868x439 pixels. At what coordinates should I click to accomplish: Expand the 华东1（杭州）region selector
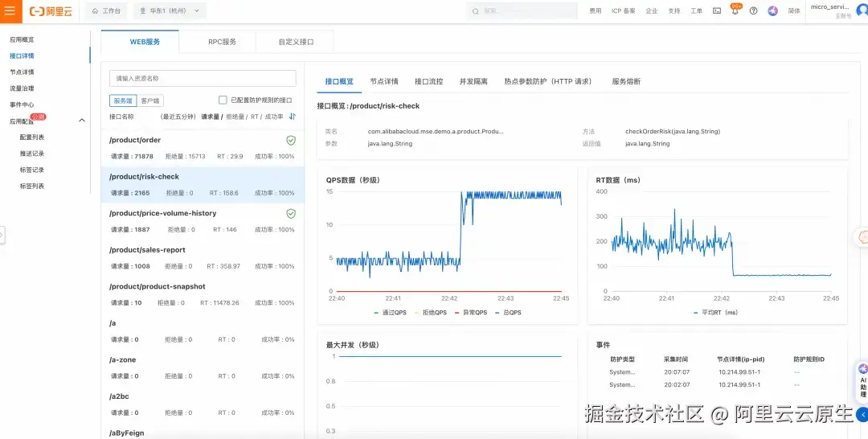(170, 11)
